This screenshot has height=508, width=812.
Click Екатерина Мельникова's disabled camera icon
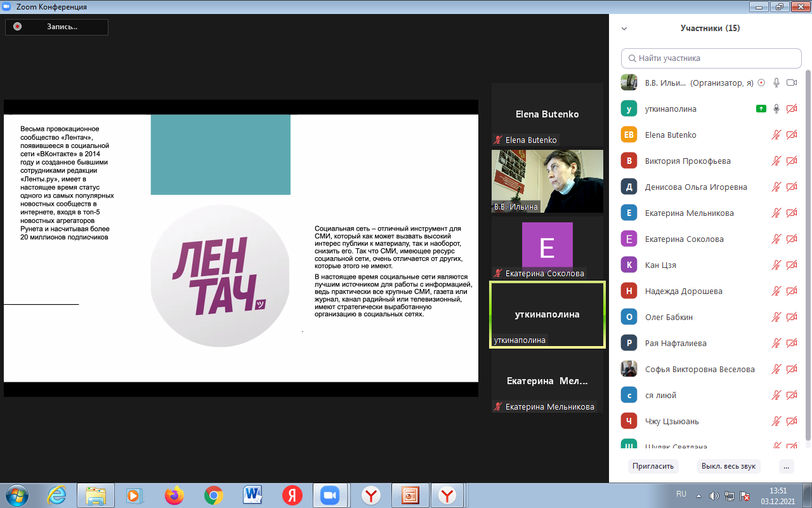(791, 213)
